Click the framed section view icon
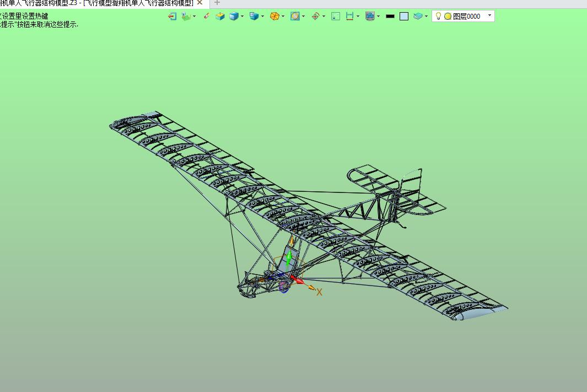The height and width of the screenshot is (392, 587). click(x=295, y=16)
